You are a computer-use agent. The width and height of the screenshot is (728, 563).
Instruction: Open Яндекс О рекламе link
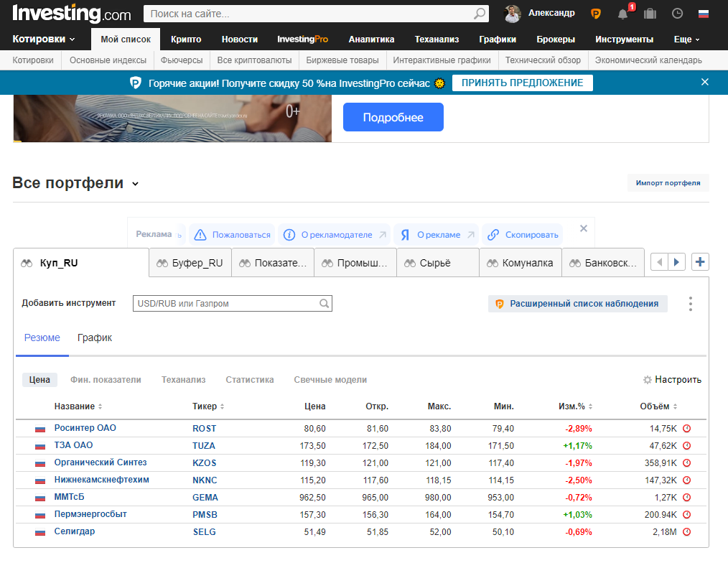pyautogui.click(x=437, y=235)
